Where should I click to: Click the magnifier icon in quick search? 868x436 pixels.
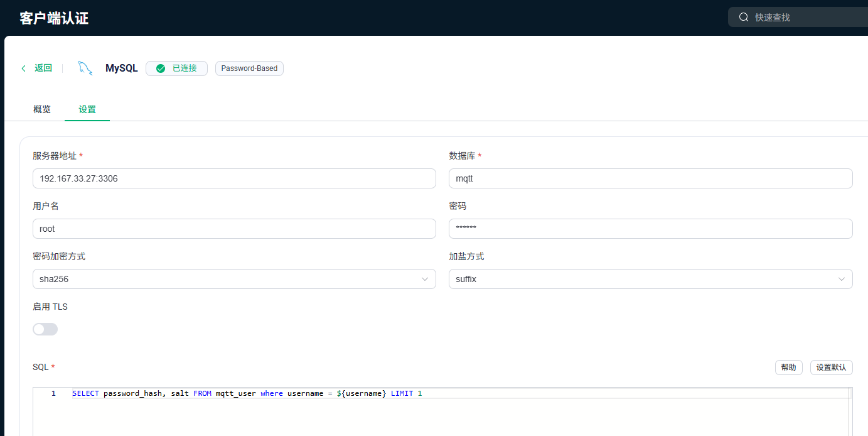744,18
